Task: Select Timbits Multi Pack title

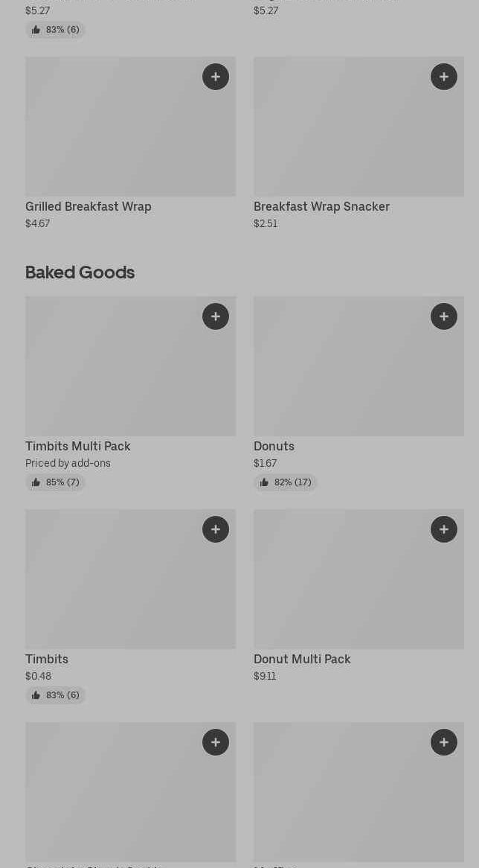Action: [78, 447]
